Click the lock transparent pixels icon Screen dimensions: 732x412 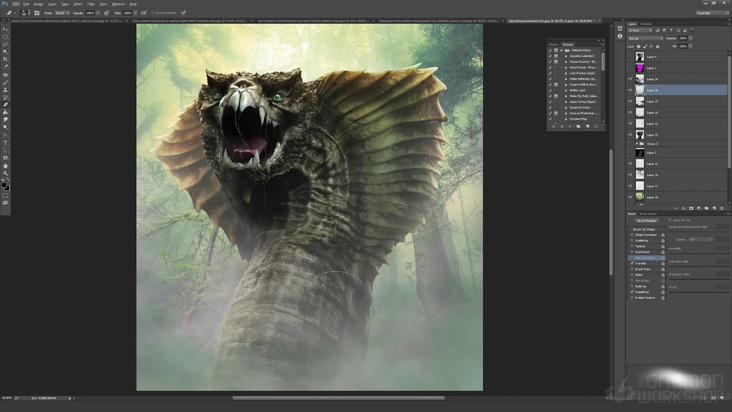coord(639,46)
